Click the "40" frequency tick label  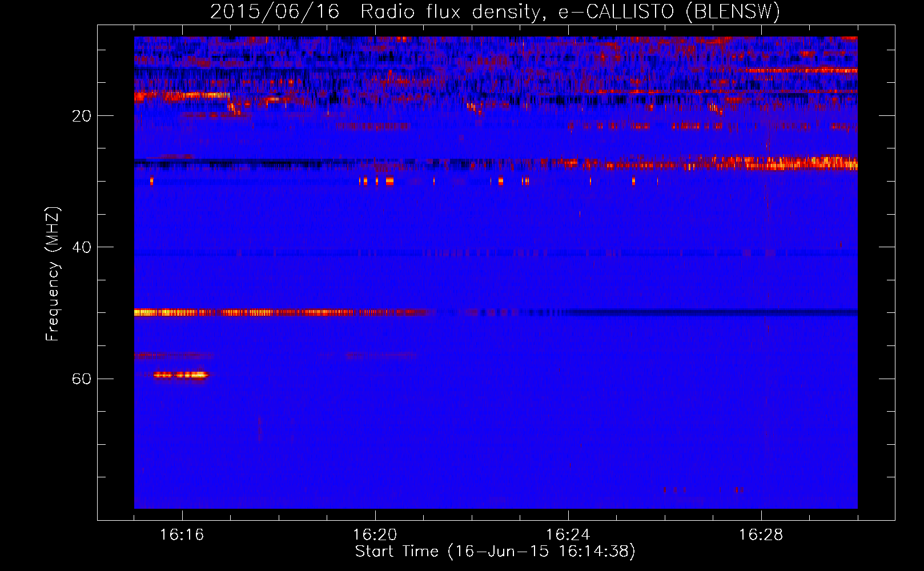[x=81, y=247]
